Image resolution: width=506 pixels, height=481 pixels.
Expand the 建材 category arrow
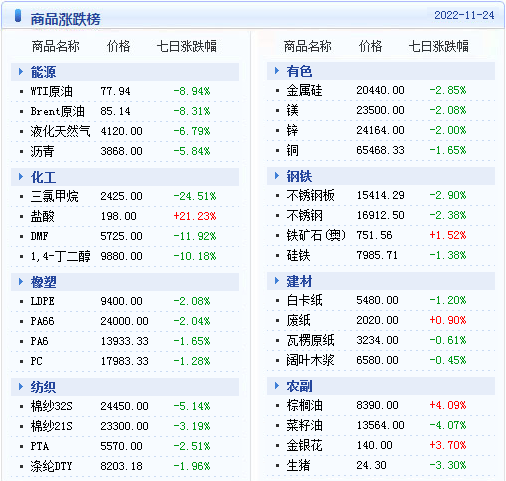tap(277, 281)
